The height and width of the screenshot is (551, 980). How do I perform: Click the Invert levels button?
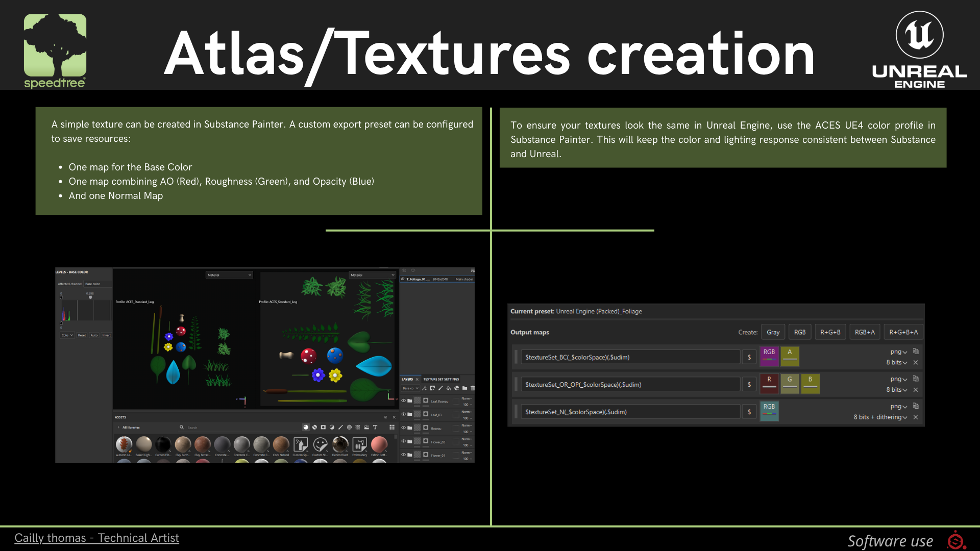click(106, 335)
